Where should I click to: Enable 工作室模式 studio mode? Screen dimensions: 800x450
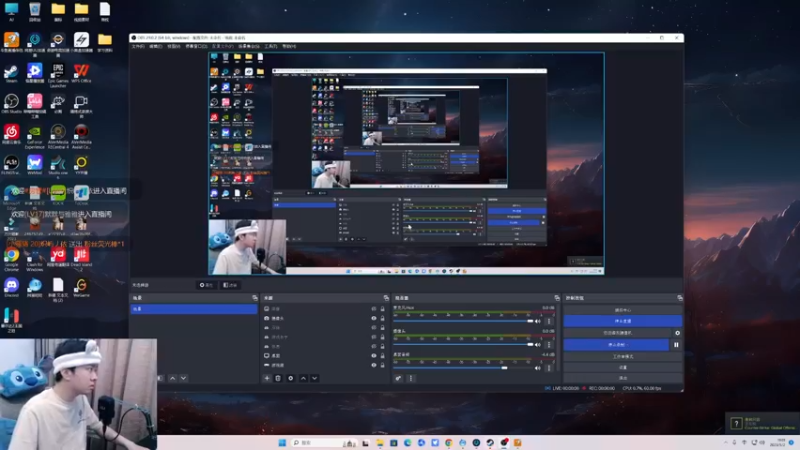(x=623, y=357)
